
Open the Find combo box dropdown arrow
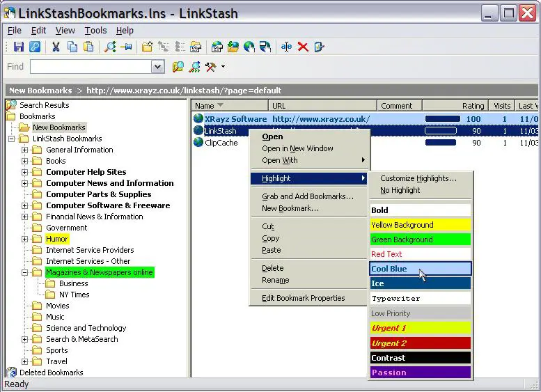pos(157,67)
